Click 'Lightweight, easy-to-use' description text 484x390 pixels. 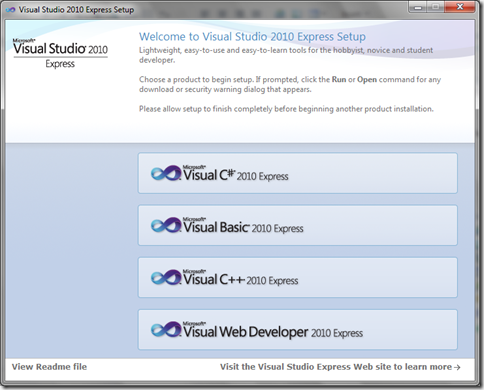pyautogui.click(x=286, y=55)
